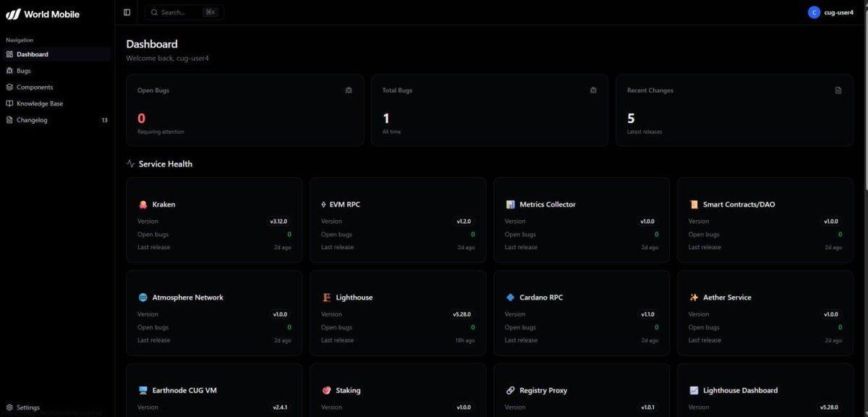Image resolution: width=868 pixels, height=417 pixels.
Task: Open the Metrics Collector service card
Action: click(x=582, y=220)
